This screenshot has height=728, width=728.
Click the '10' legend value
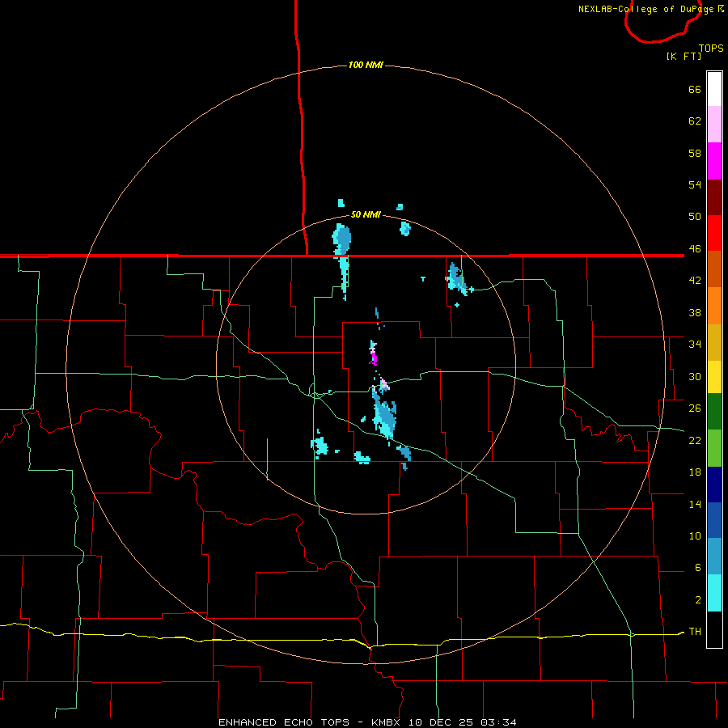click(695, 535)
